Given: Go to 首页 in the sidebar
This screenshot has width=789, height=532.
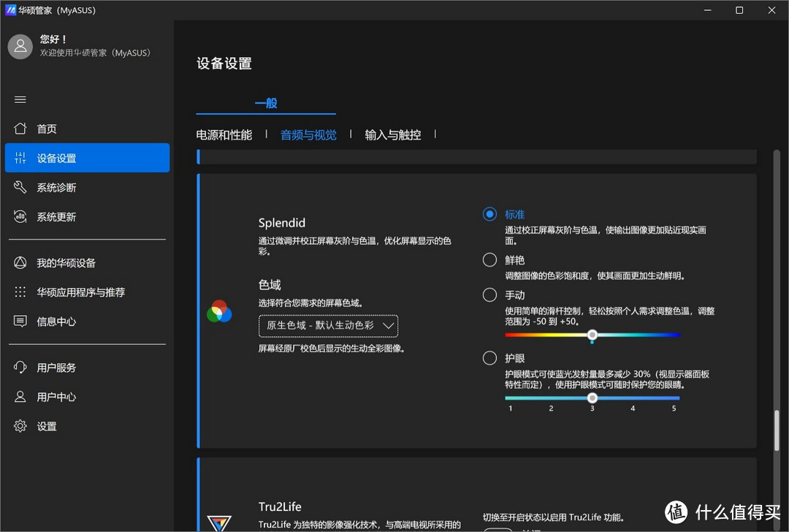Looking at the screenshot, I should [87, 129].
